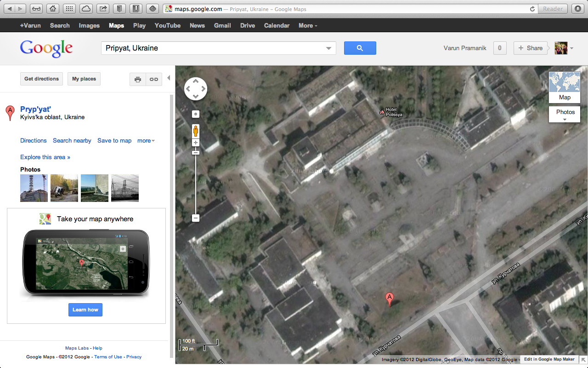Open the Pryp'yat' result title link
The height and width of the screenshot is (368, 588).
click(x=35, y=109)
